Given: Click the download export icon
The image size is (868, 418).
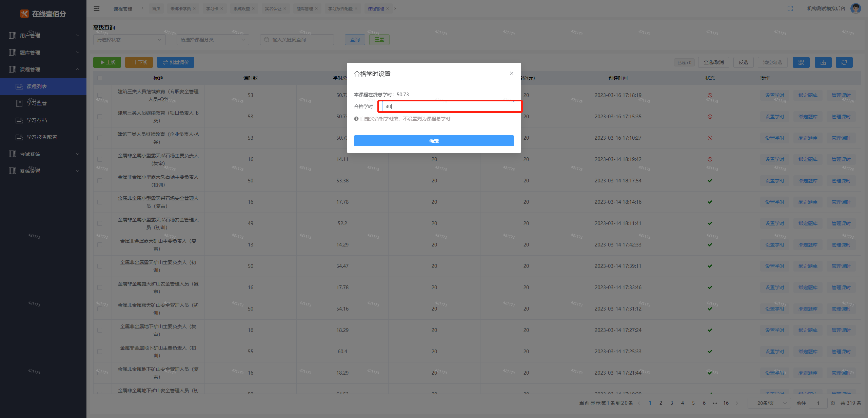Looking at the screenshot, I should tap(823, 62).
